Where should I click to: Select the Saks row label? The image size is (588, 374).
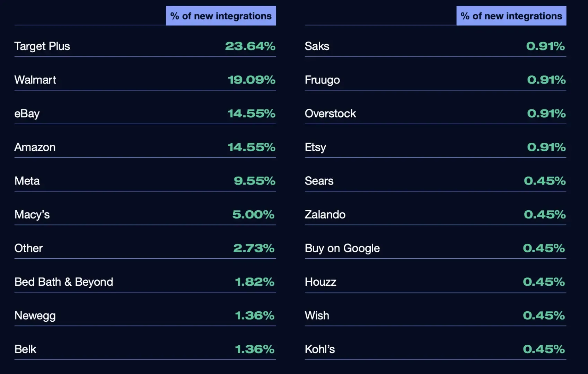pyautogui.click(x=317, y=46)
